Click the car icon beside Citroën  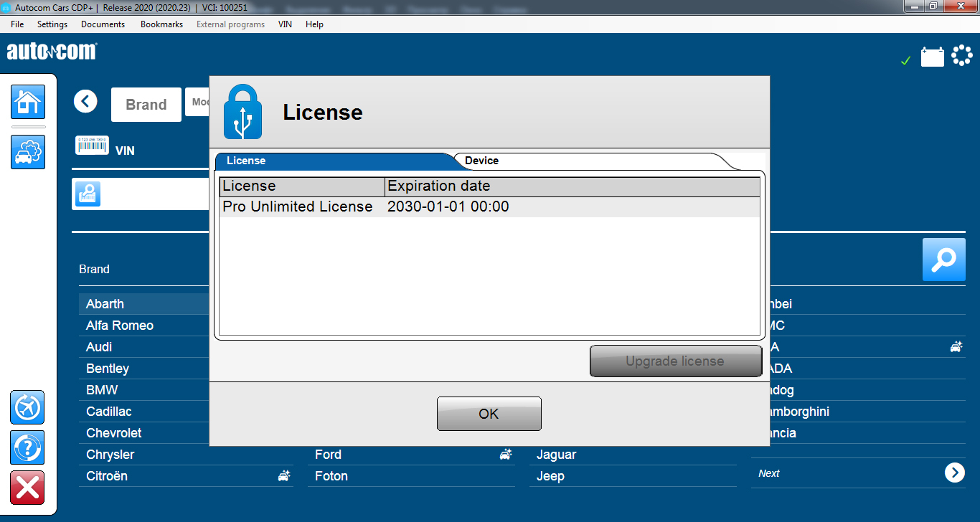tap(284, 475)
